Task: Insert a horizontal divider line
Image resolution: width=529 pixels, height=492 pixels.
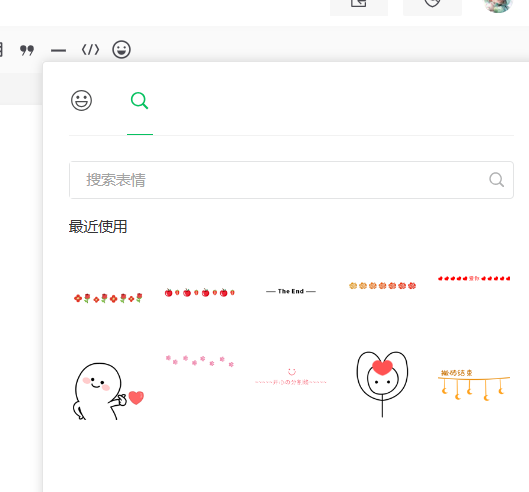Action: 58,51
